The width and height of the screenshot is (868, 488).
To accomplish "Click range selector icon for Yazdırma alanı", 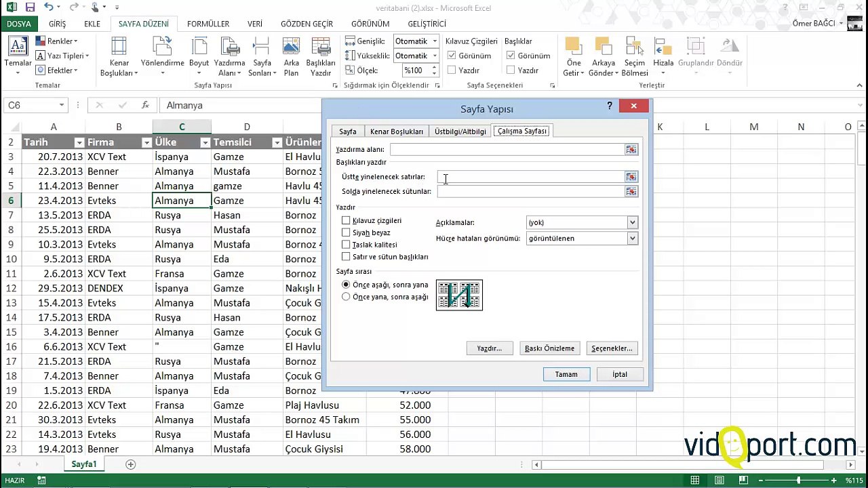I will (x=631, y=149).
